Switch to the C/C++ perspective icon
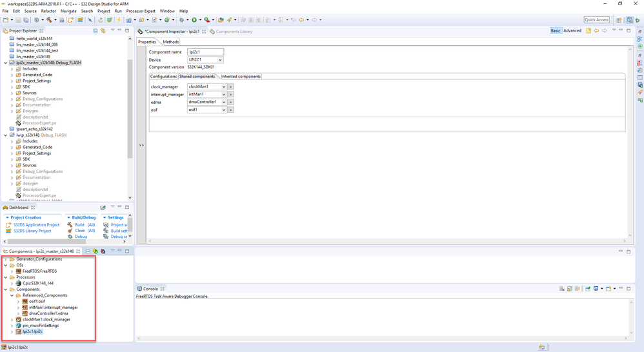The image size is (644, 352). click(x=630, y=20)
